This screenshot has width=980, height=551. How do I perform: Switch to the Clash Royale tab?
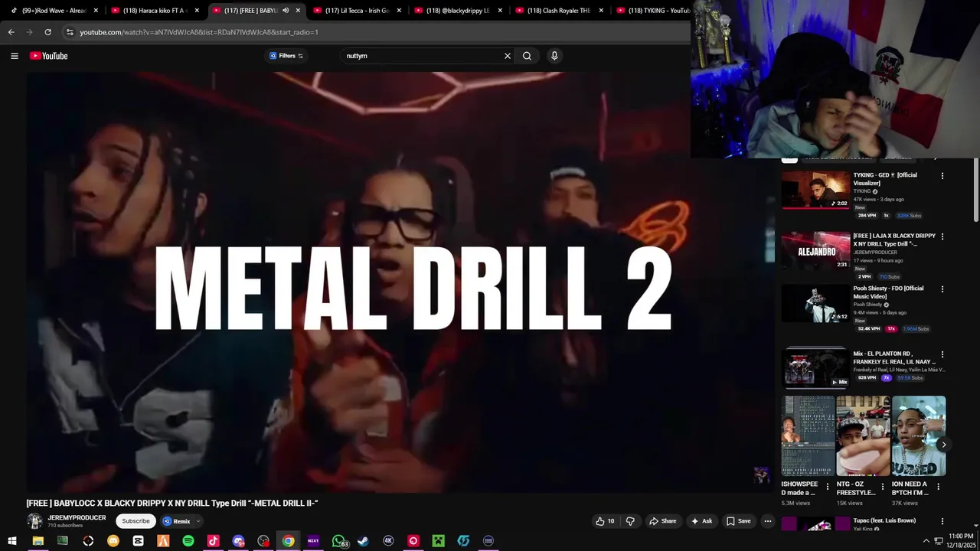coord(558,11)
